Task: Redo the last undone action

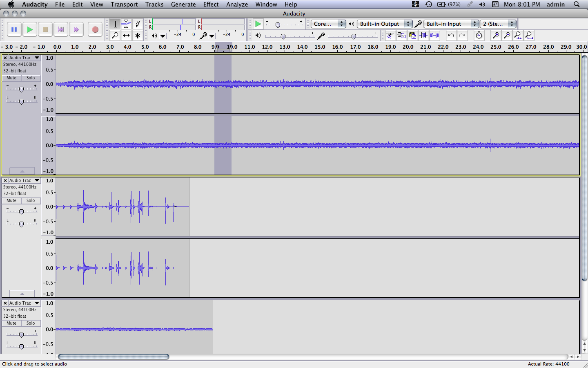Action: pos(462,36)
